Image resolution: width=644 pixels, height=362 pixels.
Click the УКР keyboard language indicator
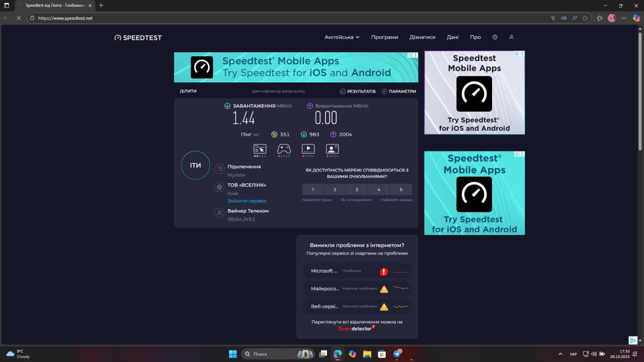(574, 354)
